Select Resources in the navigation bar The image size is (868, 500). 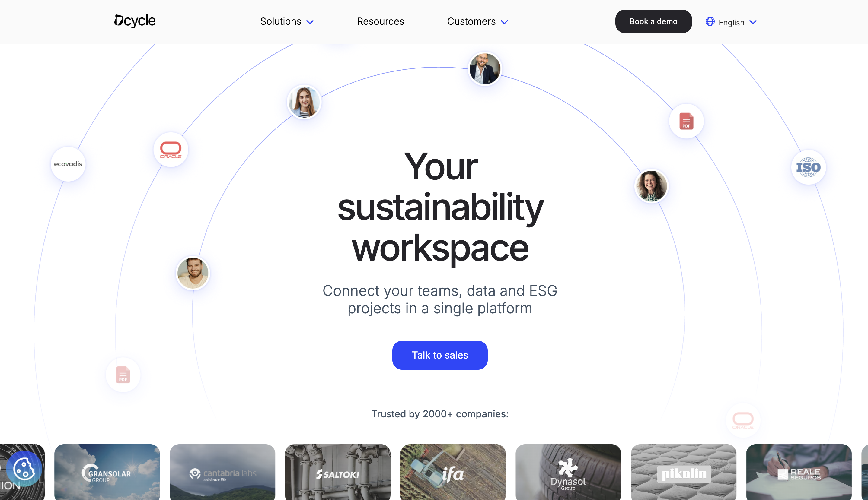pos(380,21)
